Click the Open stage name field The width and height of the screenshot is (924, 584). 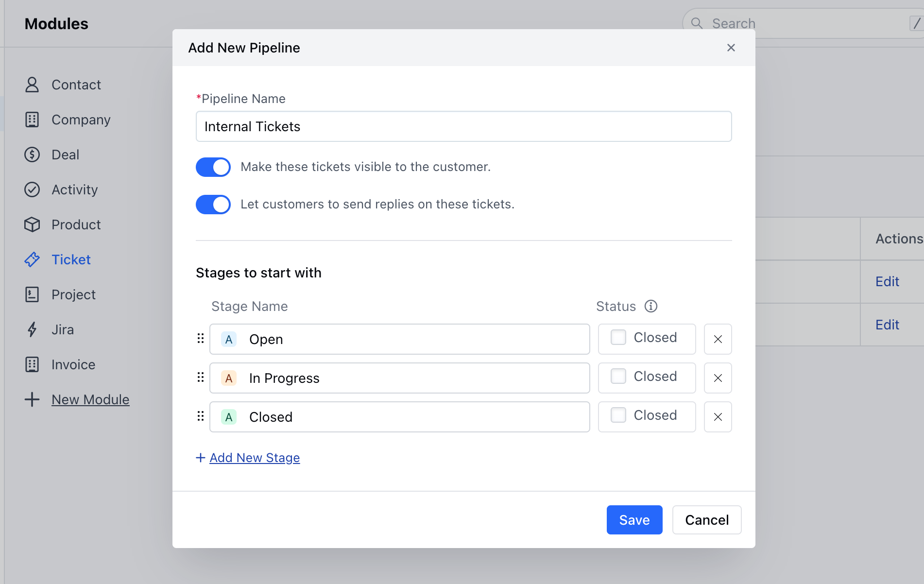pyautogui.click(x=400, y=339)
